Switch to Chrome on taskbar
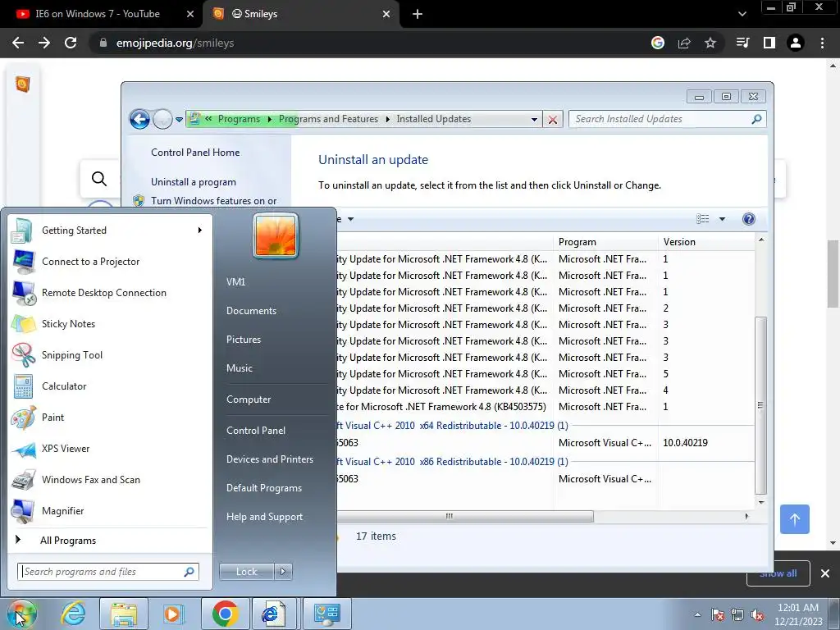Image resolution: width=840 pixels, height=630 pixels. click(x=225, y=614)
